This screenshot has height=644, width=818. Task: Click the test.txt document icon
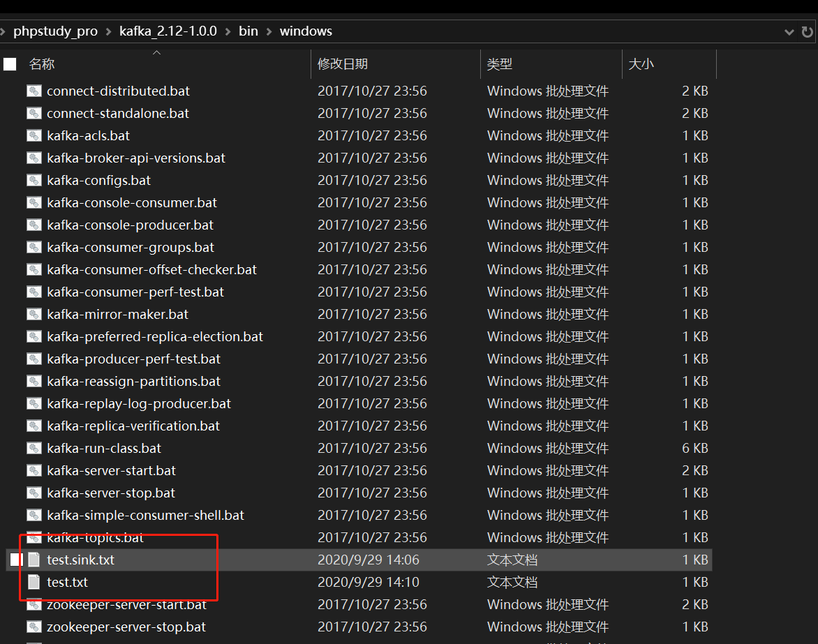(x=34, y=583)
